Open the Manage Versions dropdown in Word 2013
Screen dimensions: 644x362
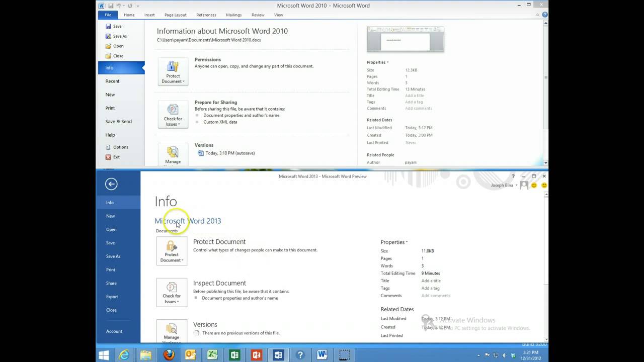[172, 331]
